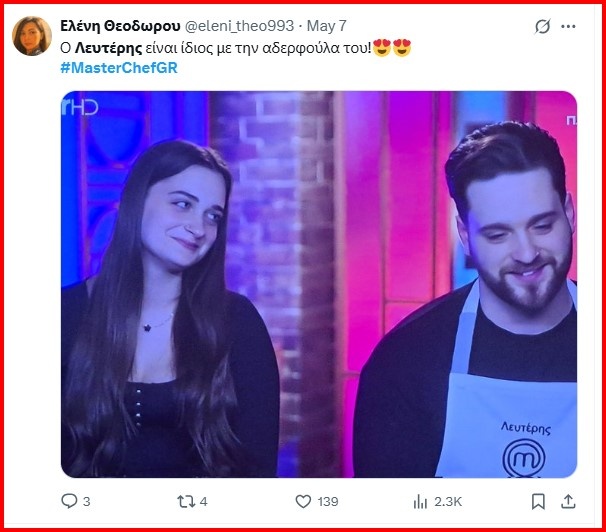The image size is (606, 532).
Task: Repost this tweet with the retweet icon
Action: click(x=185, y=500)
